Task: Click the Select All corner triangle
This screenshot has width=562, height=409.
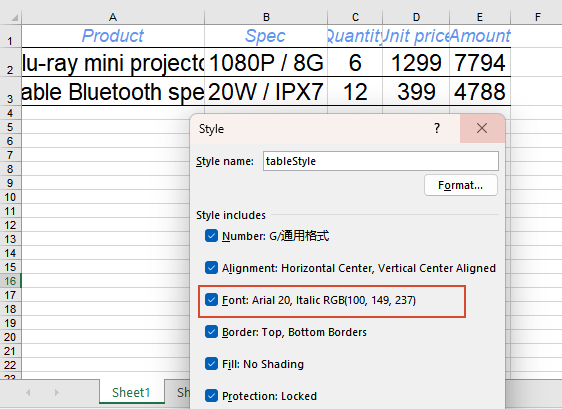Action: [x=14, y=17]
